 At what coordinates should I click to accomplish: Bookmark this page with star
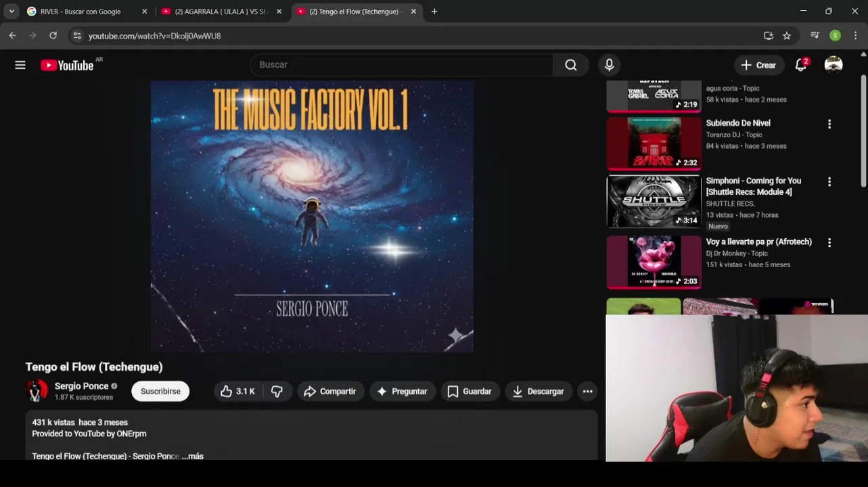coord(787,36)
